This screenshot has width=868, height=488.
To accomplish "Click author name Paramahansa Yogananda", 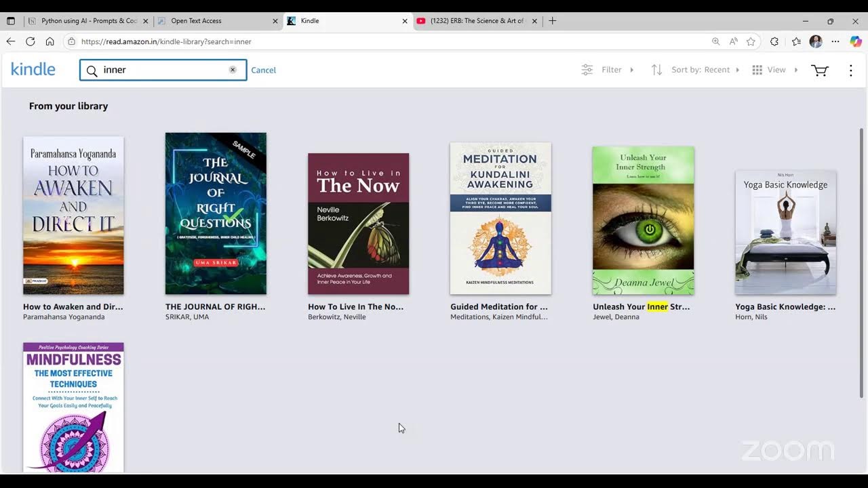I will pyautogui.click(x=64, y=317).
